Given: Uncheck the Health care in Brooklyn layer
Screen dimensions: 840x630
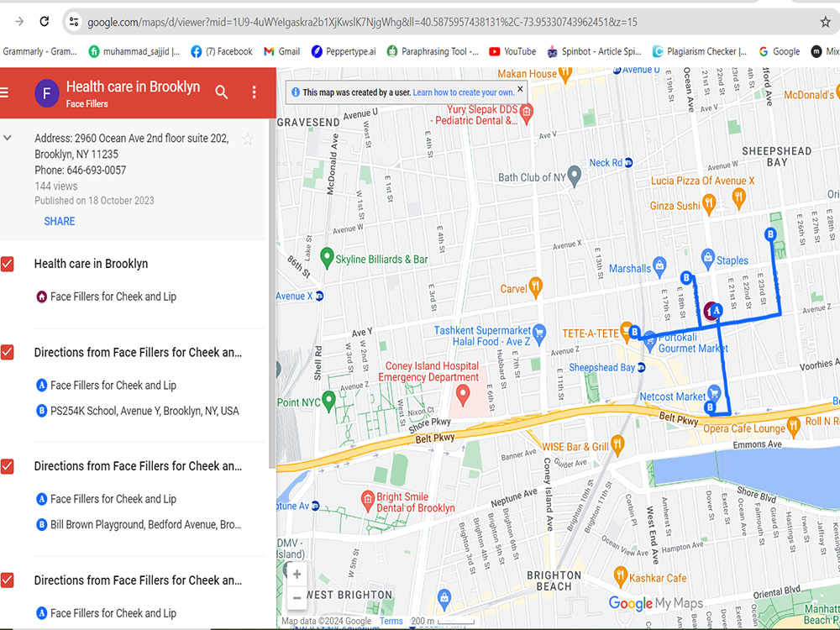Looking at the screenshot, I should click(x=8, y=264).
